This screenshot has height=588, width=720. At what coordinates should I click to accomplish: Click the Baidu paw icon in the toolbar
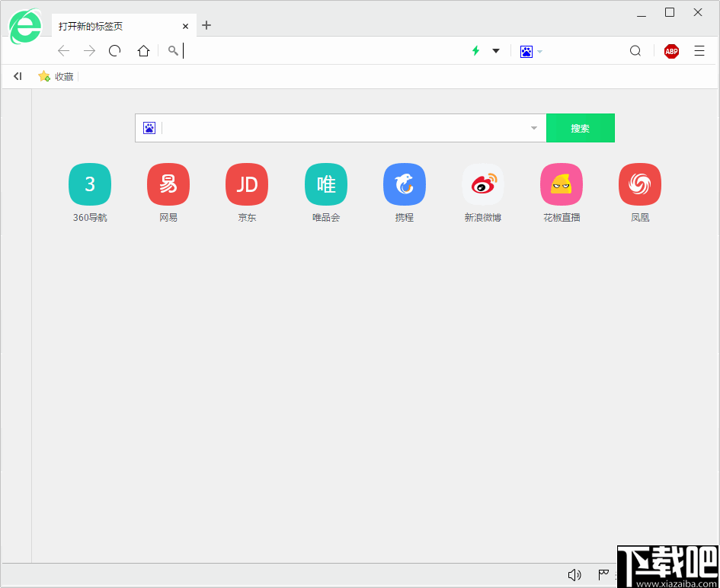526,51
